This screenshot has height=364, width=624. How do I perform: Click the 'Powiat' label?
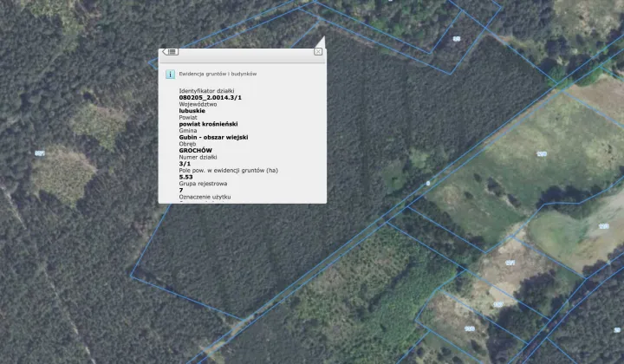point(188,117)
